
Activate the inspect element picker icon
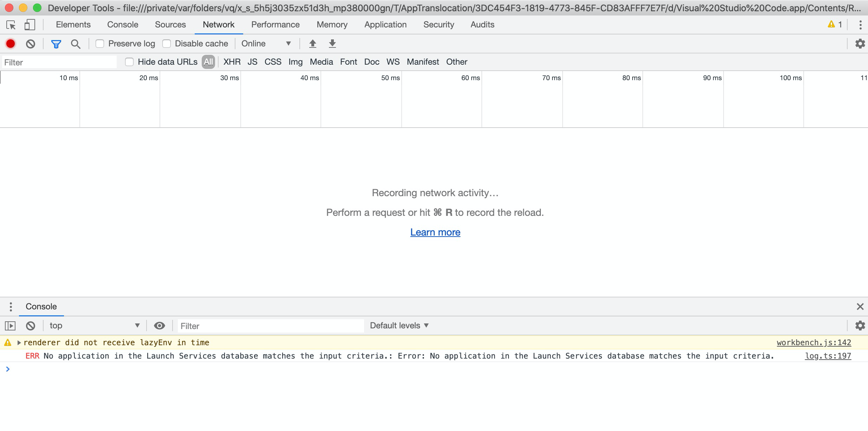11,25
